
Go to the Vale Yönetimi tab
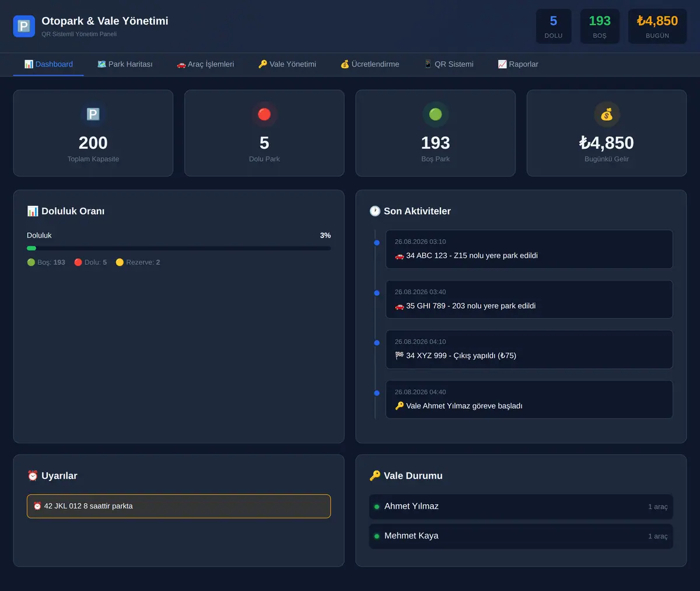[x=287, y=64]
